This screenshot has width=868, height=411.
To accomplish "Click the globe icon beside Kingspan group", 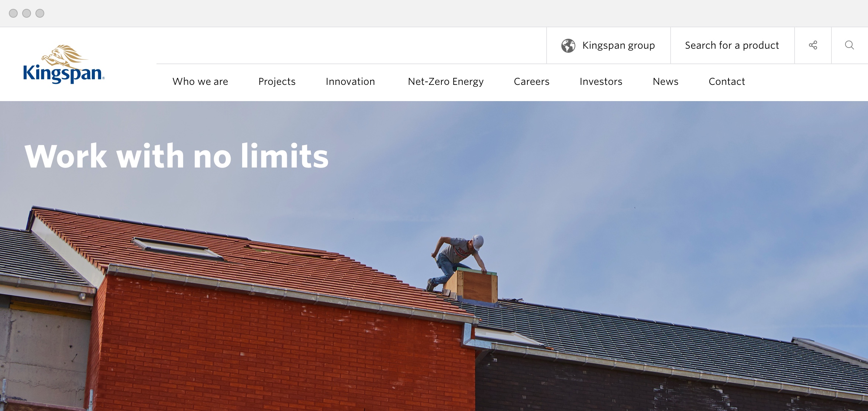I will (568, 46).
